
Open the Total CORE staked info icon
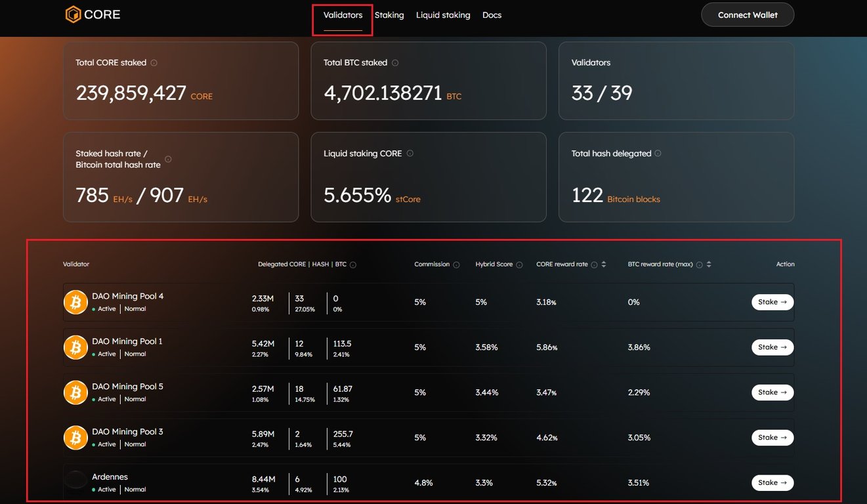tap(154, 62)
